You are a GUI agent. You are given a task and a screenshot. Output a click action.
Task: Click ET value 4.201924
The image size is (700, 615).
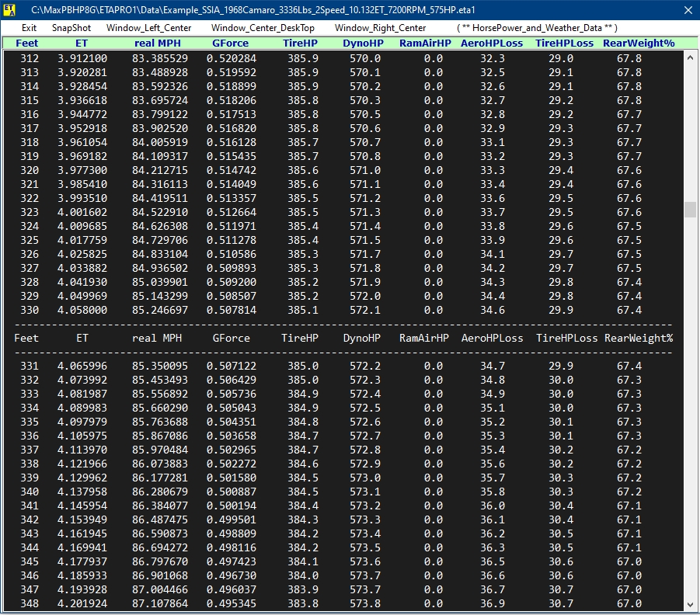[x=82, y=604]
